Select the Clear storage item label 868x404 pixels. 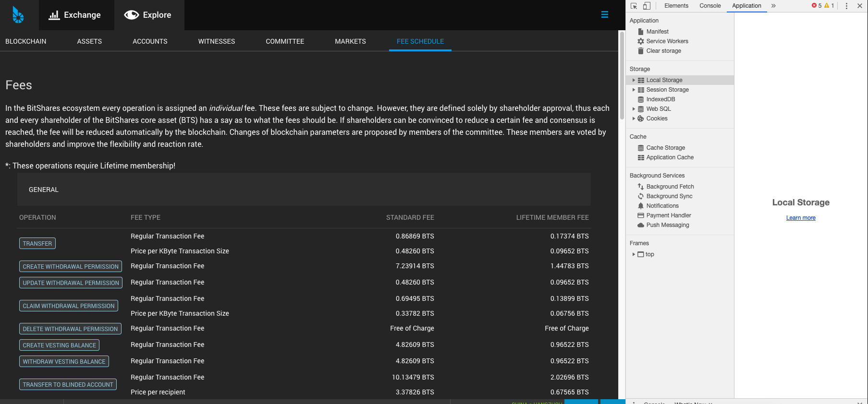pos(663,51)
